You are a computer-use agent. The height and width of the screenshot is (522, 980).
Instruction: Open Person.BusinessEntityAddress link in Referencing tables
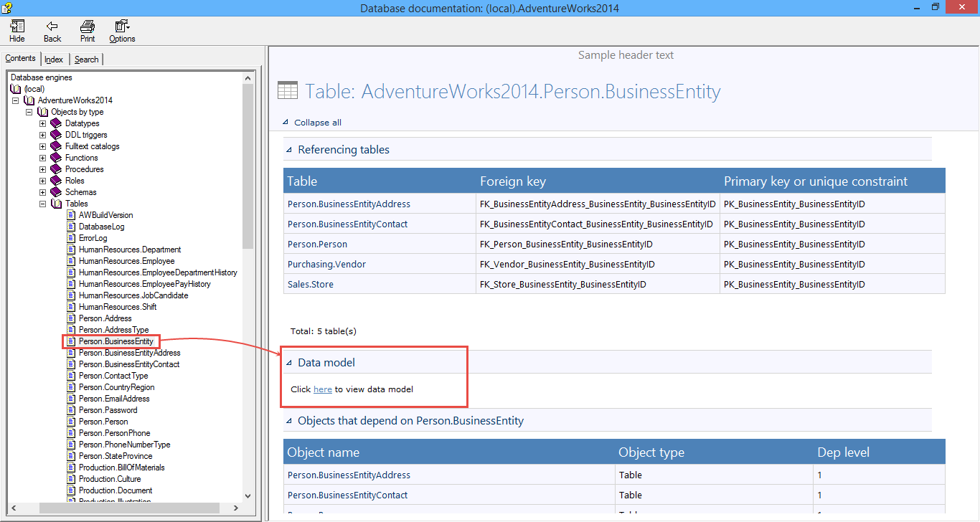(349, 204)
